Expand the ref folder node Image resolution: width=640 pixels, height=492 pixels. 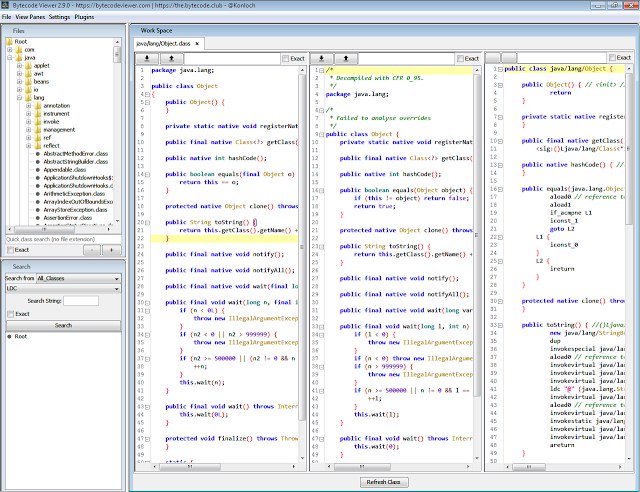[x=29, y=138]
